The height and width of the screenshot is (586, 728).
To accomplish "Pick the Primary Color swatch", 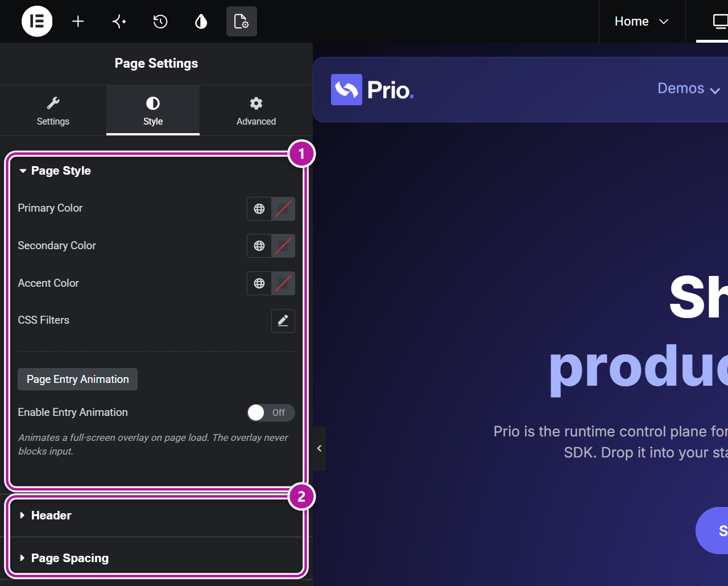I will point(283,209).
